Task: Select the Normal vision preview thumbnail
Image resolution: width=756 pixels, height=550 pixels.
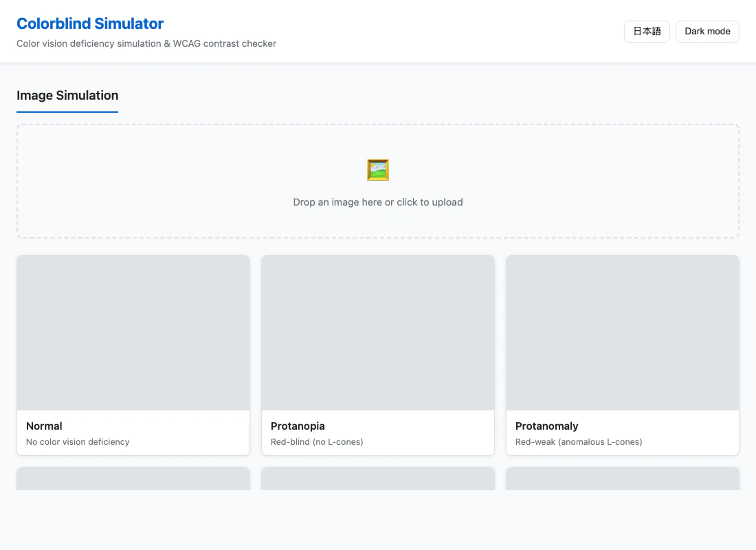Action: (133, 333)
